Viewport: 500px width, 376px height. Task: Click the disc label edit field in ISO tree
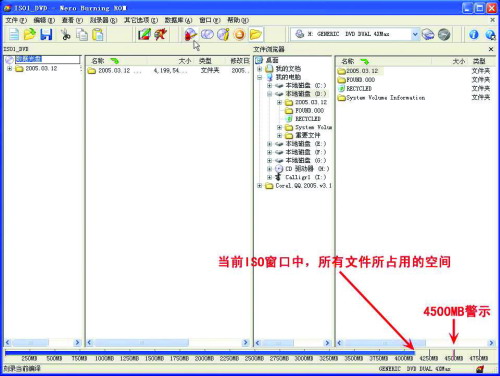tap(48, 60)
